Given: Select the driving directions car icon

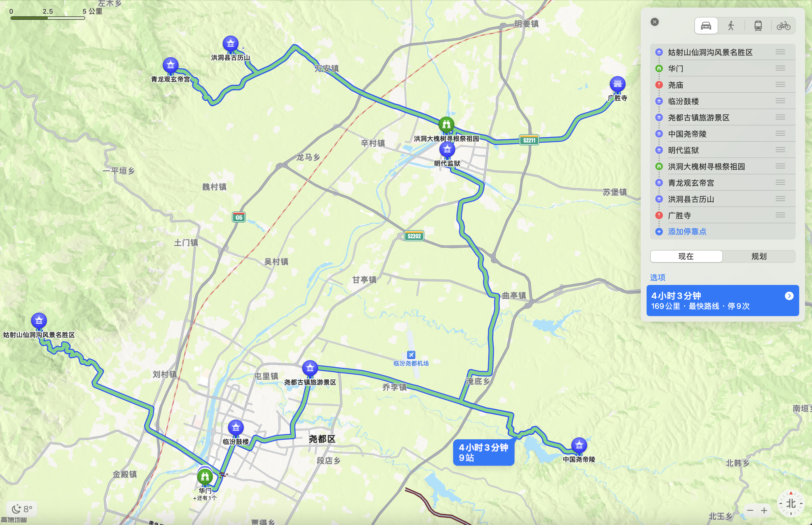Looking at the screenshot, I should (x=706, y=26).
